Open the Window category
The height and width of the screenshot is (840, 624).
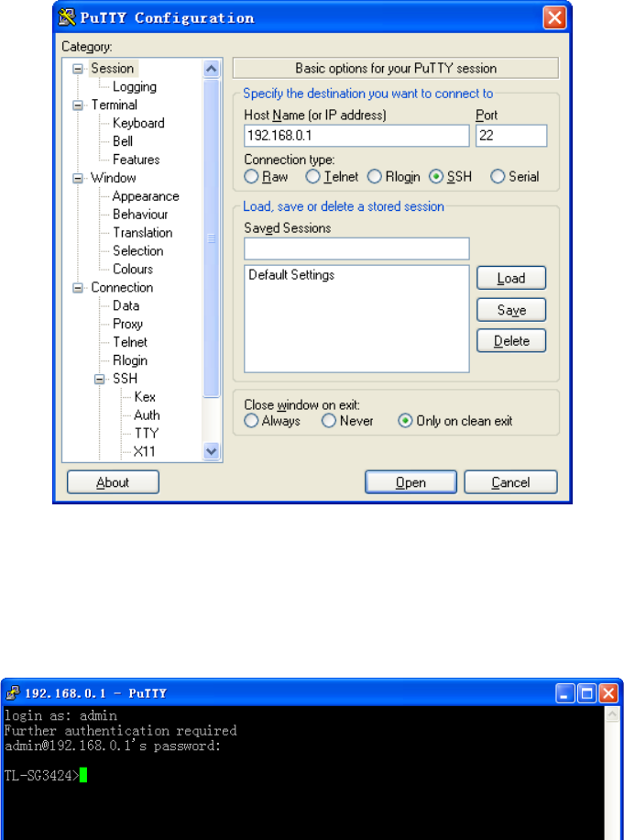114,178
